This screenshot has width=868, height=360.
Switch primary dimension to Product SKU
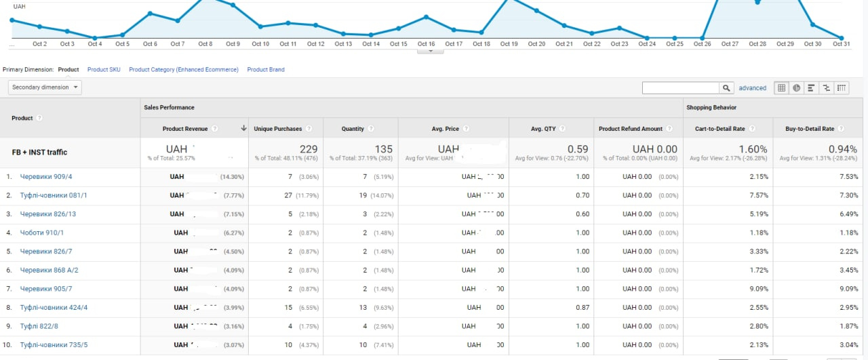104,70
